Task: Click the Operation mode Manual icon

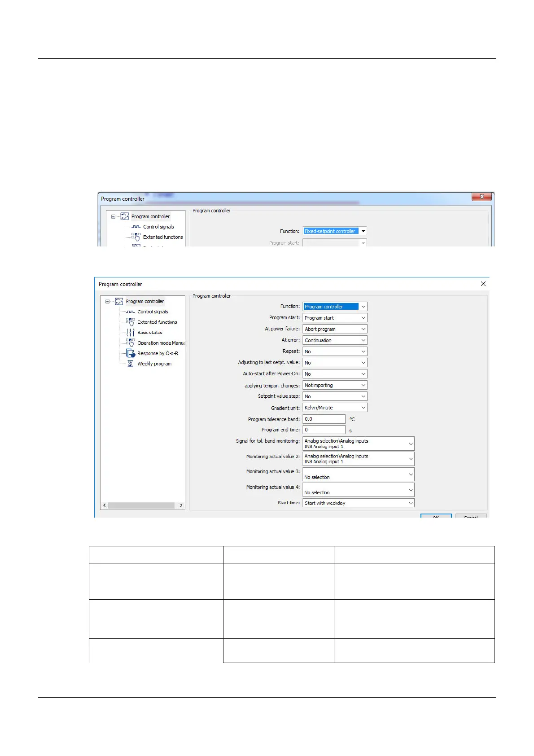Action: tap(130, 343)
